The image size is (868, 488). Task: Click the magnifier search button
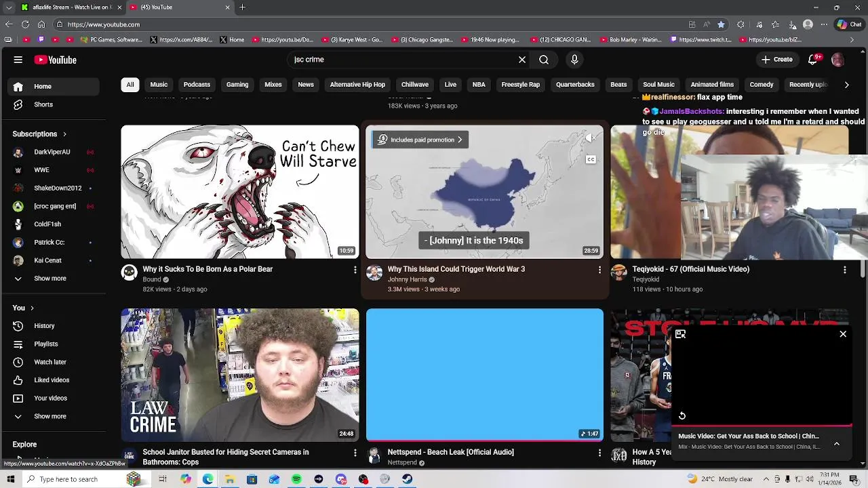coord(544,60)
